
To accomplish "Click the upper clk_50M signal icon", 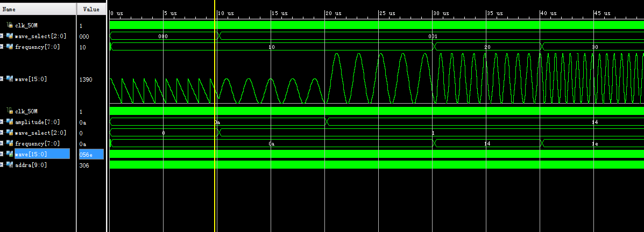I will (x=10, y=25).
